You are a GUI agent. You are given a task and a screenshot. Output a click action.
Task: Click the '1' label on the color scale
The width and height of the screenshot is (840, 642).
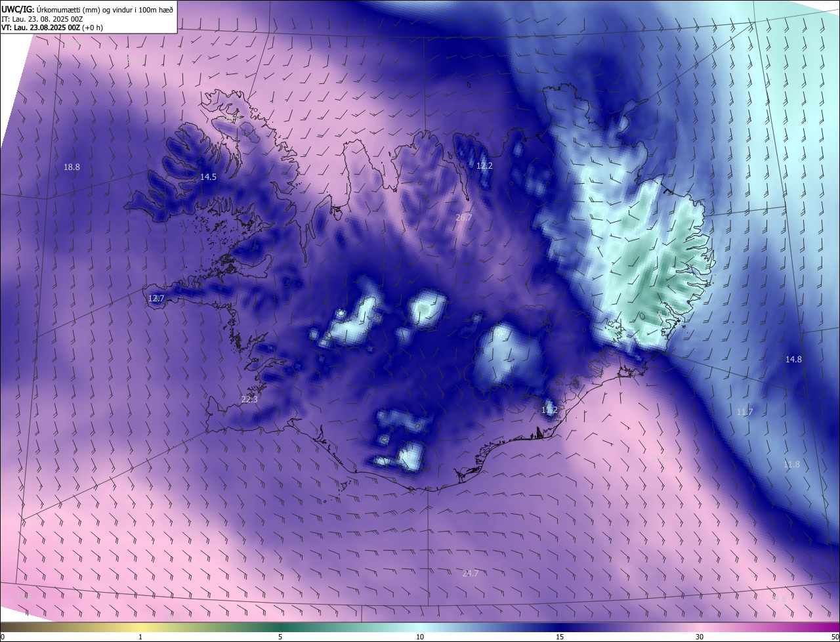(140, 637)
